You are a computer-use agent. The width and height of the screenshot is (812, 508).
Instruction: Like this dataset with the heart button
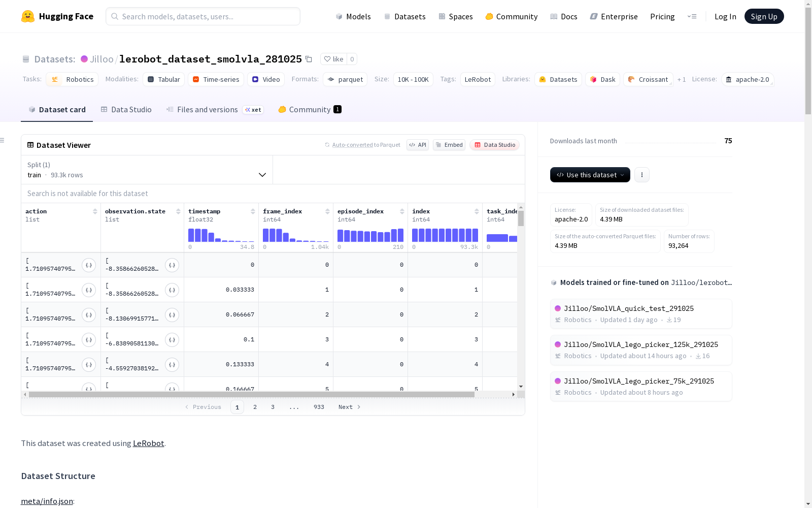[x=334, y=59]
